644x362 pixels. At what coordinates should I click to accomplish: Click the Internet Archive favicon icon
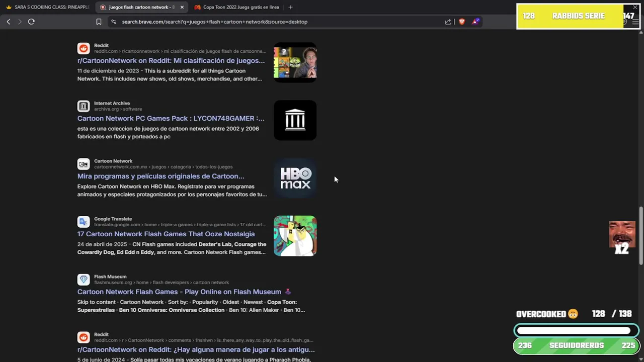[x=84, y=106]
